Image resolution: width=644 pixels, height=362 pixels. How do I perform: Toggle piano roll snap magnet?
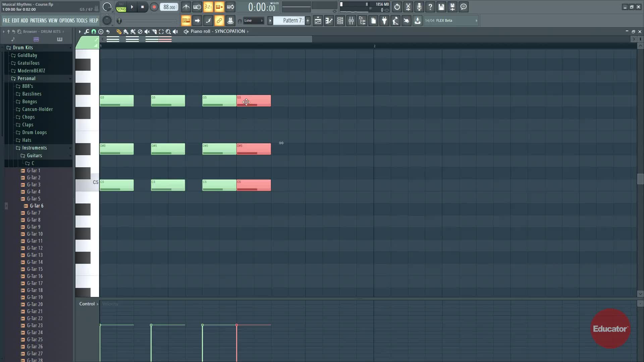(x=94, y=32)
